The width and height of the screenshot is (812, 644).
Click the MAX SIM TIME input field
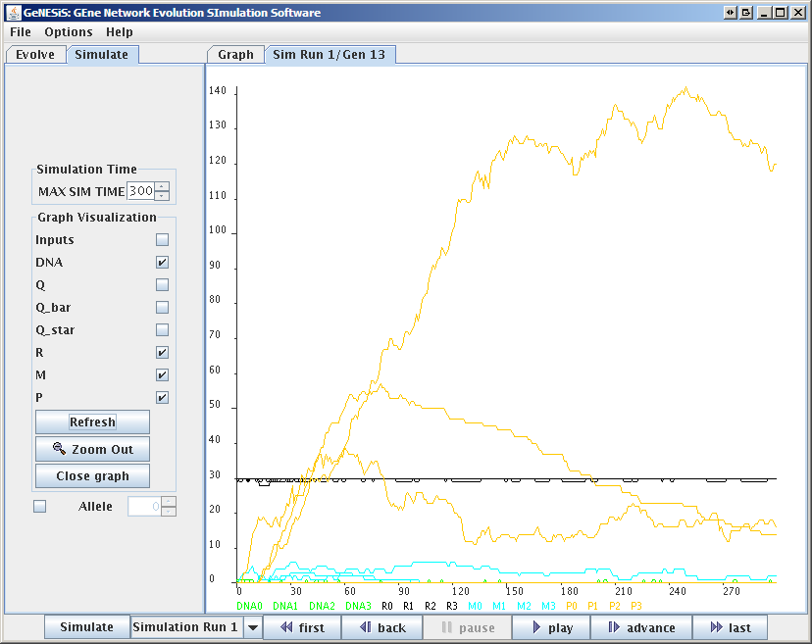click(140, 191)
